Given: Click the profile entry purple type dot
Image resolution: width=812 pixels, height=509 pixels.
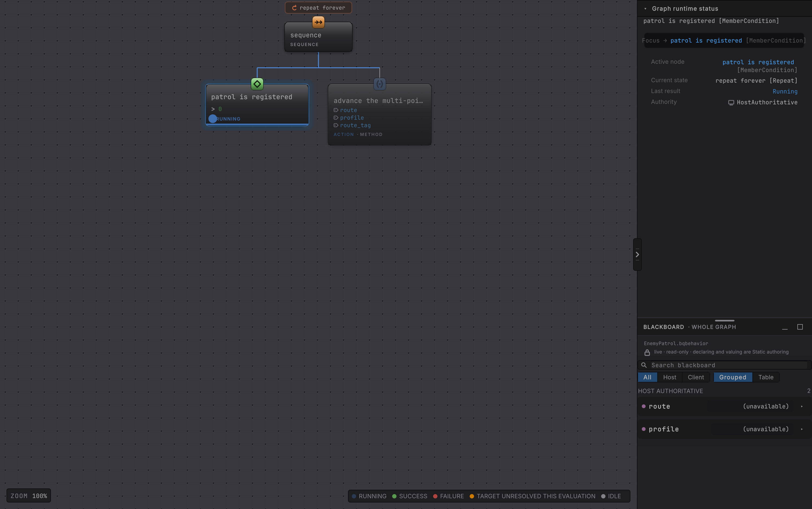Looking at the screenshot, I should (x=643, y=429).
